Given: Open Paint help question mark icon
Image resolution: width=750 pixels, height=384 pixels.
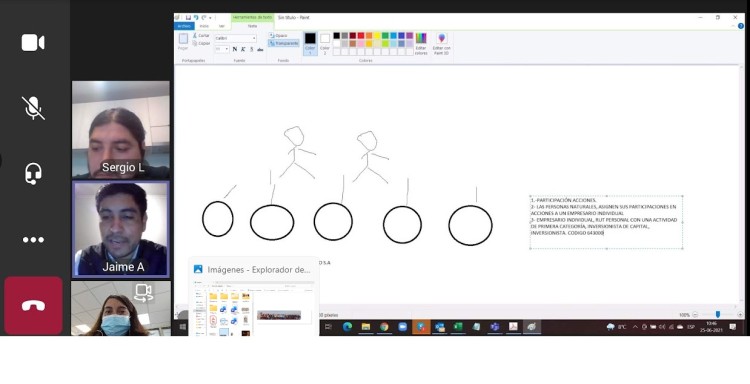Looking at the screenshot, I should tap(741, 26).
